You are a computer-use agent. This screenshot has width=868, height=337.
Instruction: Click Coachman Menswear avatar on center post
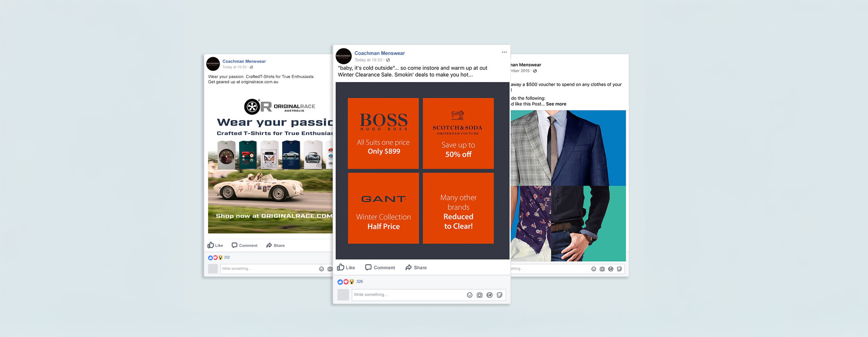(343, 56)
